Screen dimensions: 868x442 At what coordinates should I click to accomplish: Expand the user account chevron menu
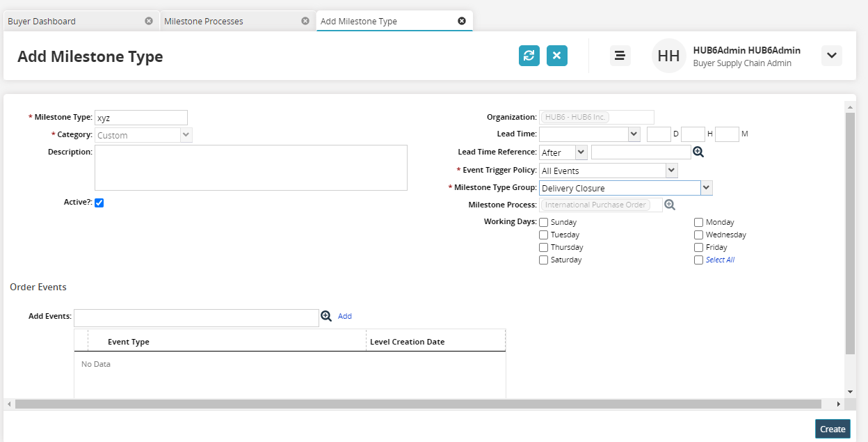[x=831, y=56]
